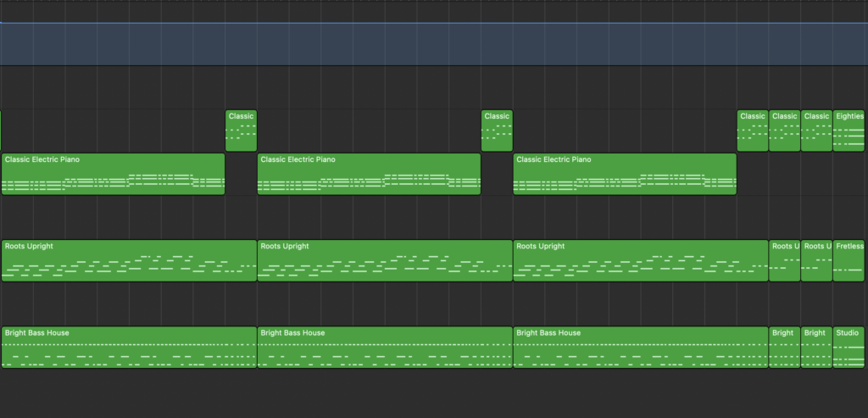This screenshot has height=418, width=868.
Task: Click the blue highlighted empty track lane
Action: click(434, 44)
